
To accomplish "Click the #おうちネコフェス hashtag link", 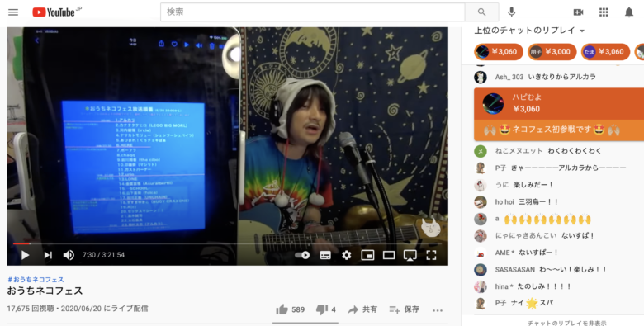I will pos(36,279).
